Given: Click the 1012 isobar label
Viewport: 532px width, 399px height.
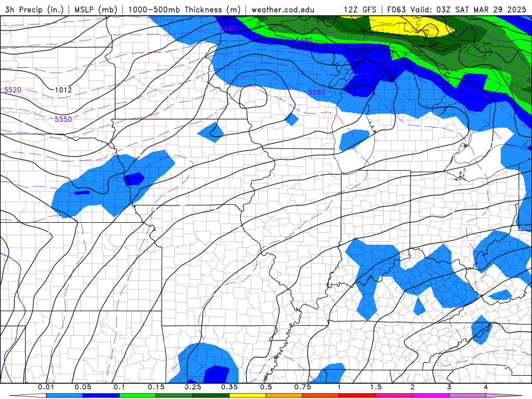Looking at the screenshot, I should pos(63,90).
